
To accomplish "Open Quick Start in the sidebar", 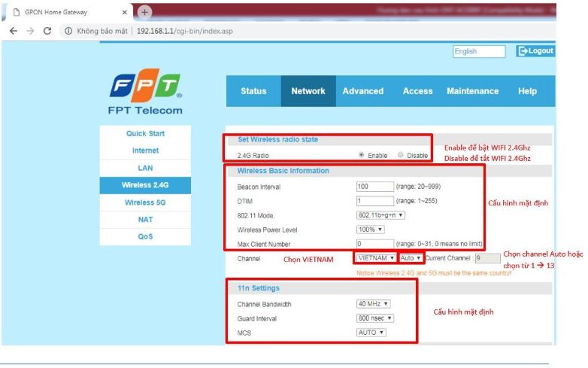I will click(144, 133).
